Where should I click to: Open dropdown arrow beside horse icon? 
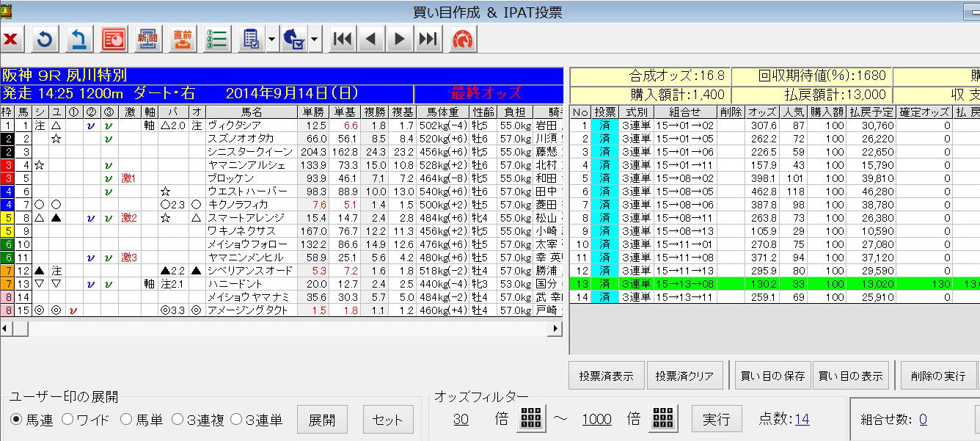[x=315, y=39]
